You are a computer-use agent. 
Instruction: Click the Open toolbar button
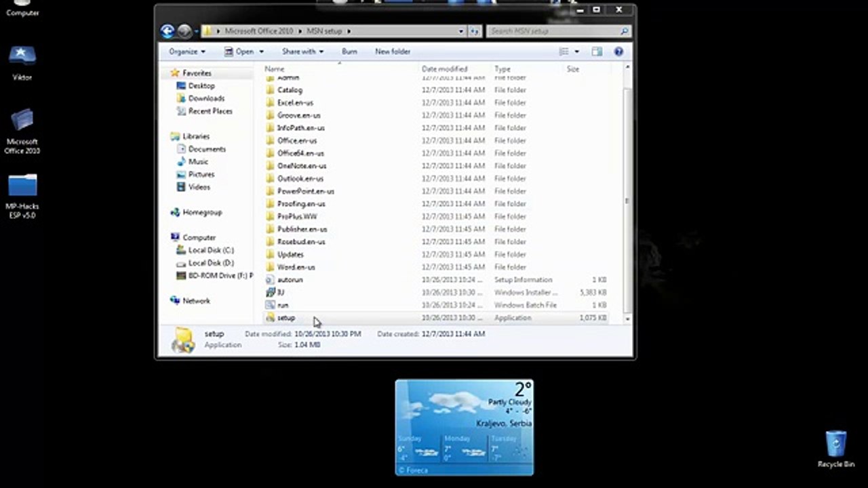239,52
